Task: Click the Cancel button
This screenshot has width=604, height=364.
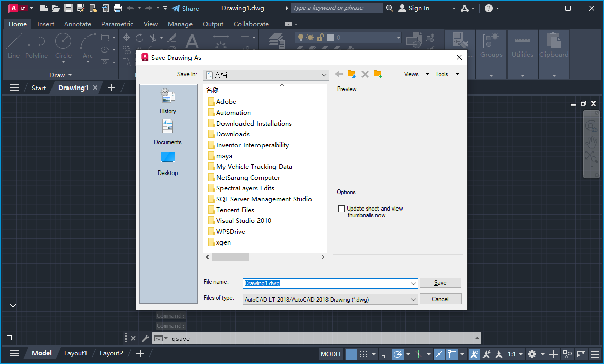Action: click(x=440, y=299)
